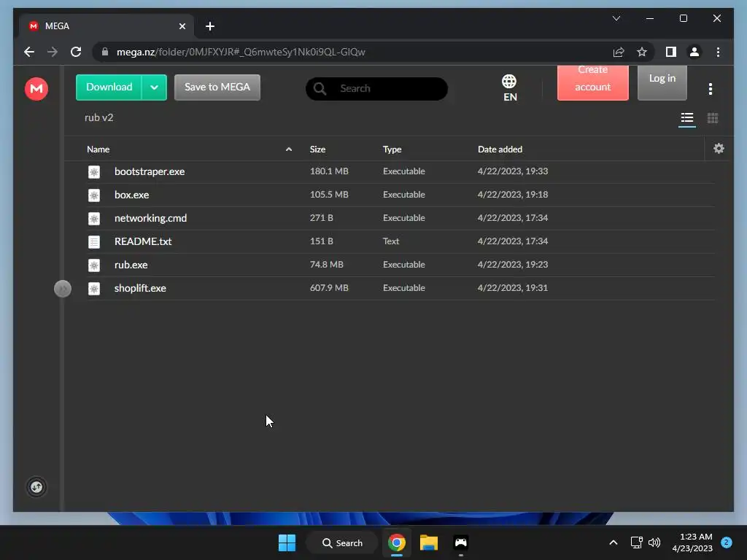
Task: View site info lock icon
Action: (x=105, y=52)
